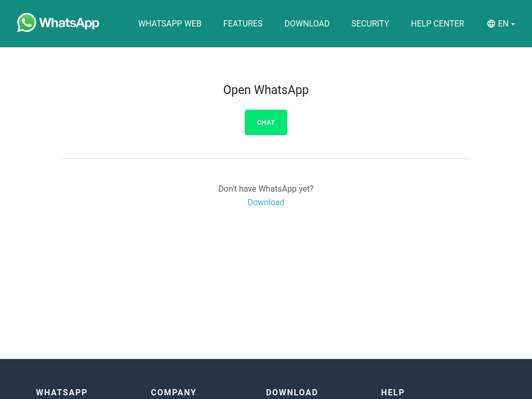Screen dimensions: 532x399
Task: Go to Features in the navigation
Action: point(243,23)
